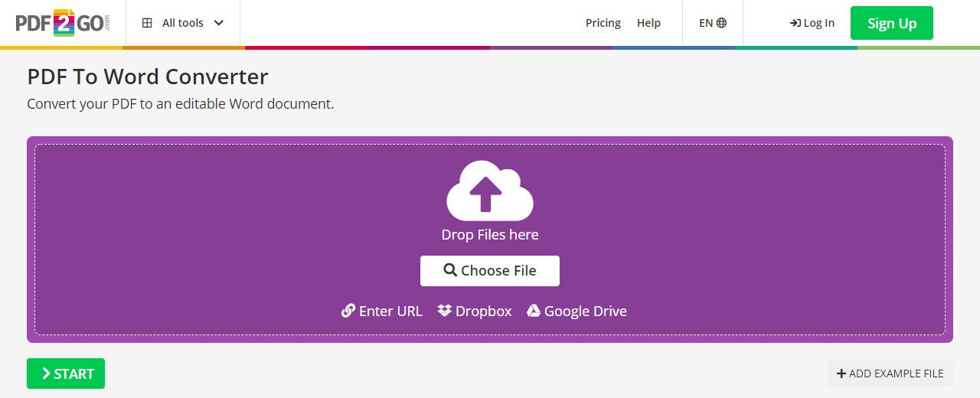Image resolution: width=980 pixels, height=398 pixels.
Task: Click the Log In link text
Action: pyautogui.click(x=819, y=23)
